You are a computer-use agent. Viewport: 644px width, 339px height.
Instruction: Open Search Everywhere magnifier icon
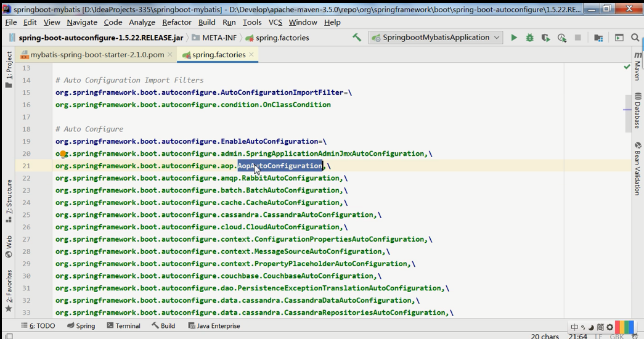635,38
